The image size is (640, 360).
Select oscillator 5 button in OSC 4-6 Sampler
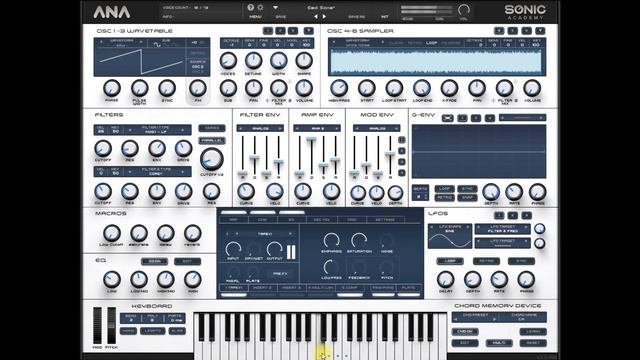[513, 31]
